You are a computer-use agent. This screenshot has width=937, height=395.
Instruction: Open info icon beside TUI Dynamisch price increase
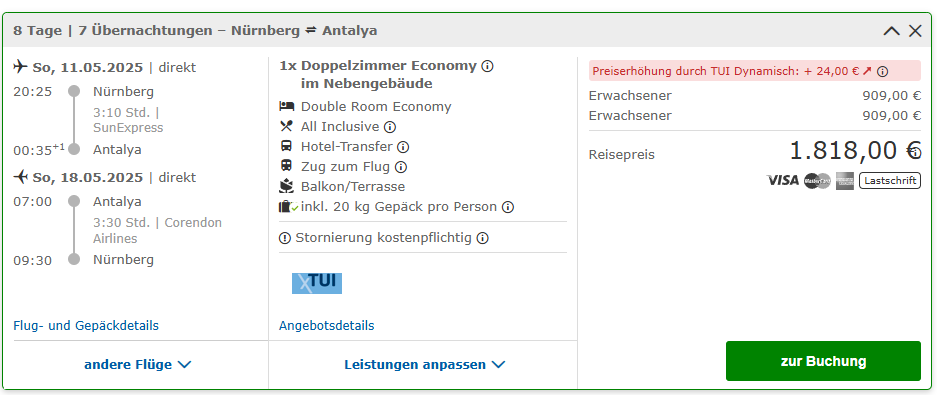(882, 72)
